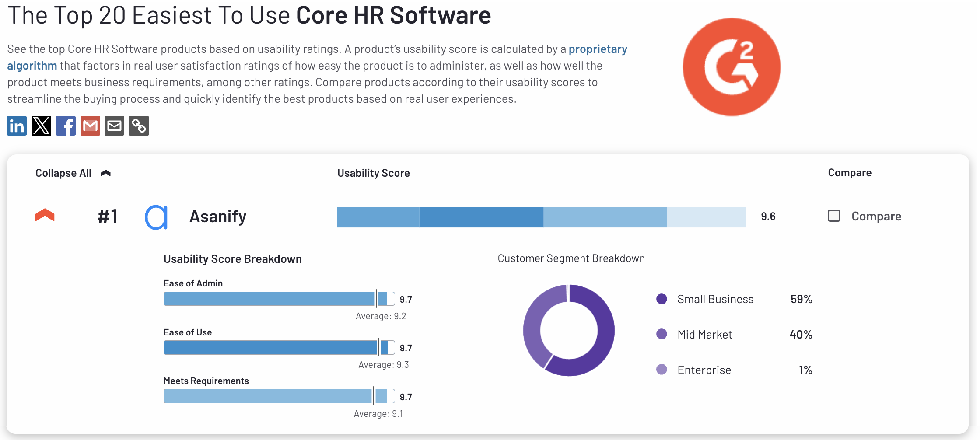Collapse All entries using the chevron
This screenshot has width=980, height=440.
point(105,172)
